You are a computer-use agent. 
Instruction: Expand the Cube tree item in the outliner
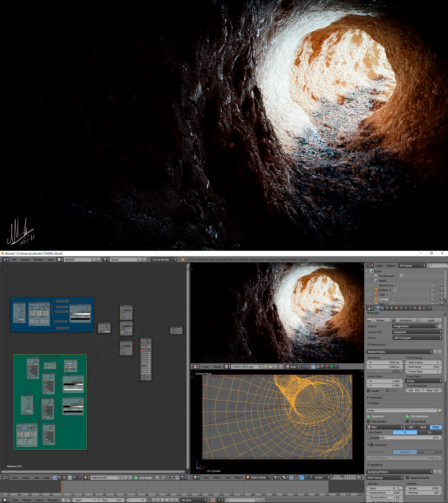[x=371, y=295]
